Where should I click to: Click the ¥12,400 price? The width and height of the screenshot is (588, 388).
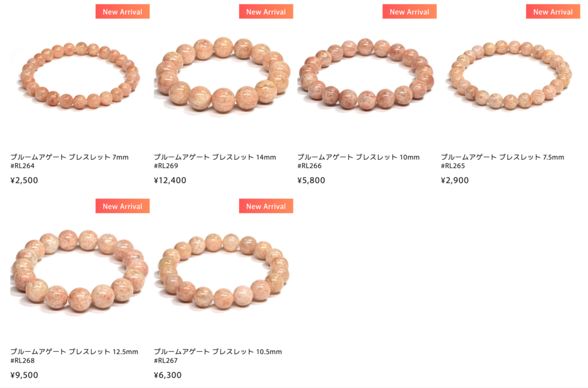point(170,180)
